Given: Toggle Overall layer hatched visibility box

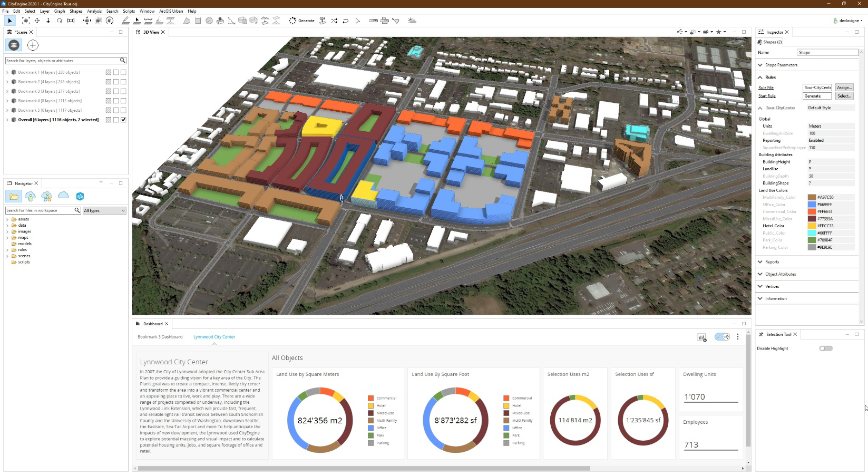Looking at the screenshot, I should tap(108, 120).
